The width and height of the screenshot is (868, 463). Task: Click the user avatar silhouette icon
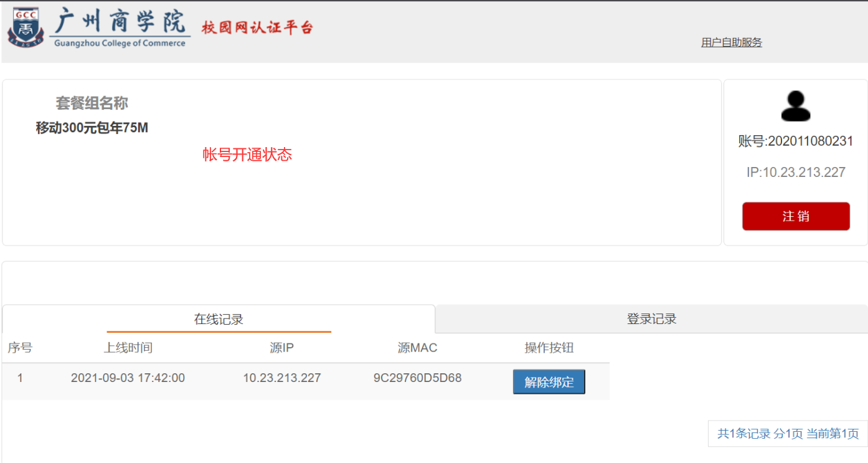point(795,107)
